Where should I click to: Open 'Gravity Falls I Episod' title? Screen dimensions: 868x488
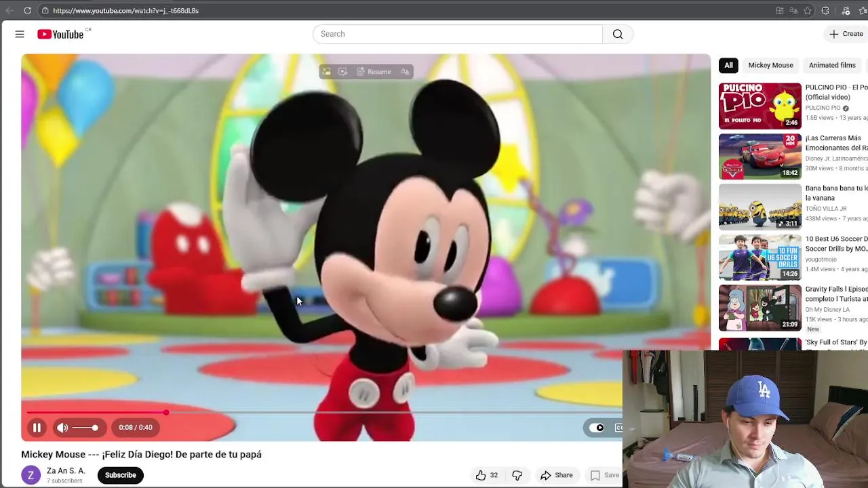pos(836,294)
